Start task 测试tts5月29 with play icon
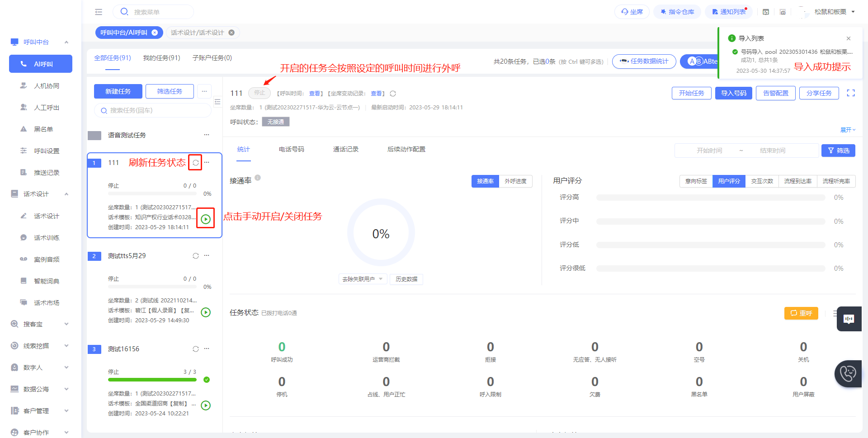 [206, 312]
